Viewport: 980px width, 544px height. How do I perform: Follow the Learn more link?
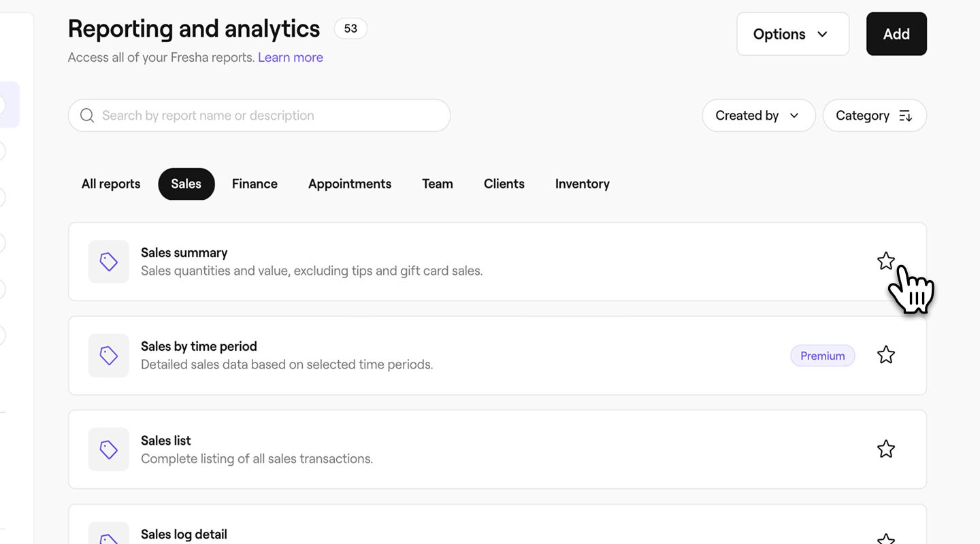click(x=291, y=58)
